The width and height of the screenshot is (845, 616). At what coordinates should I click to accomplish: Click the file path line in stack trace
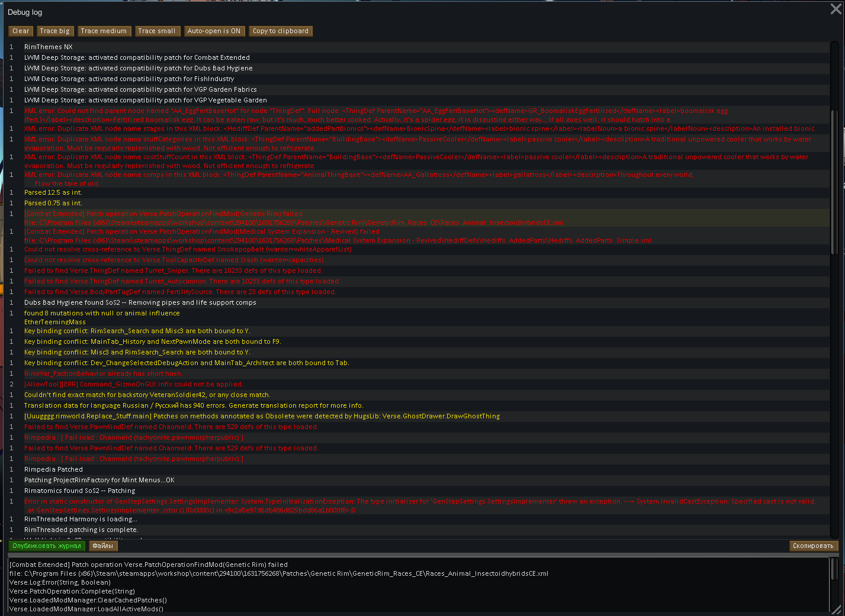[279, 574]
